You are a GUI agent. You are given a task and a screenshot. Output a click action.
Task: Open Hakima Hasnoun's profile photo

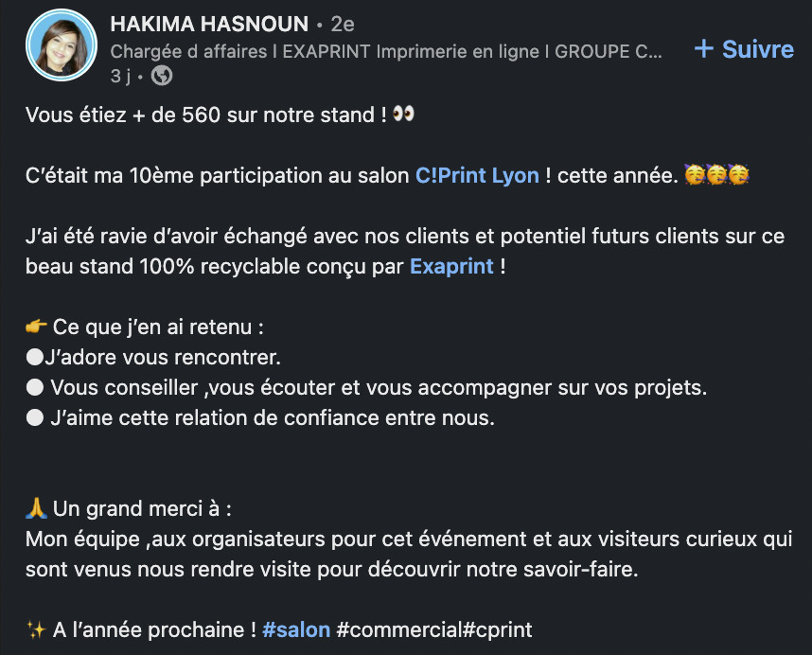point(62,45)
